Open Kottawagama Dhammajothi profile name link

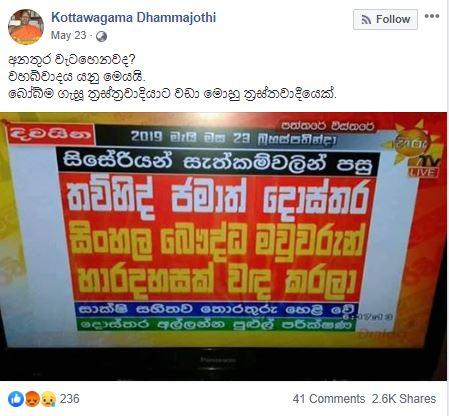[x=134, y=17]
